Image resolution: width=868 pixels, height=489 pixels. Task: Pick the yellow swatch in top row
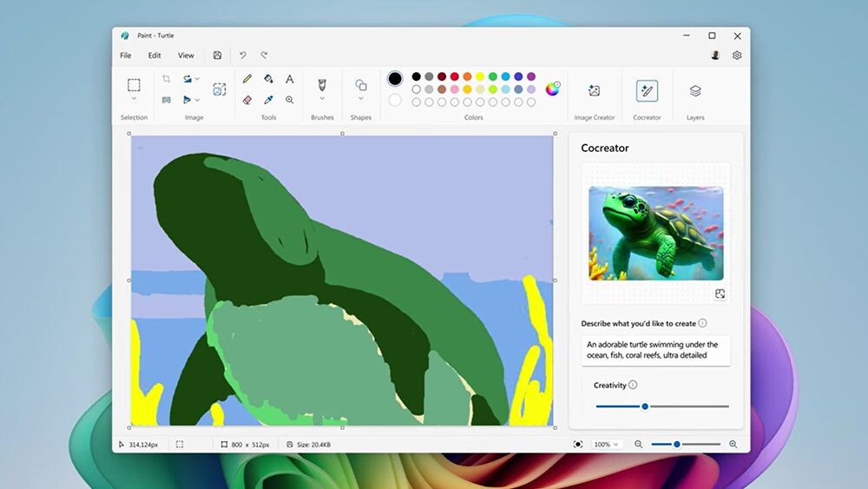480,76
